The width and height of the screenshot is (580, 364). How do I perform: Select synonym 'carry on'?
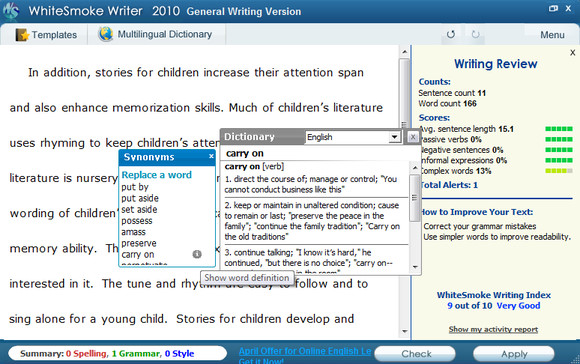tap(138, 255)
